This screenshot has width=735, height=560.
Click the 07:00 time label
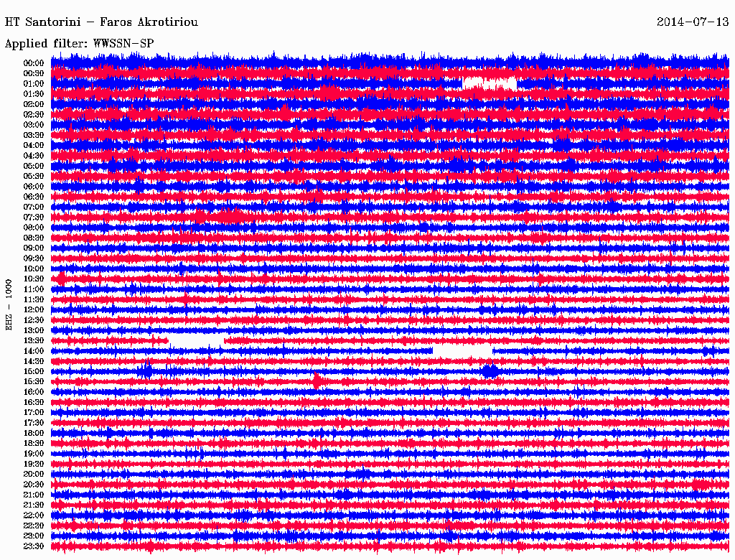[x=33, y=207]
